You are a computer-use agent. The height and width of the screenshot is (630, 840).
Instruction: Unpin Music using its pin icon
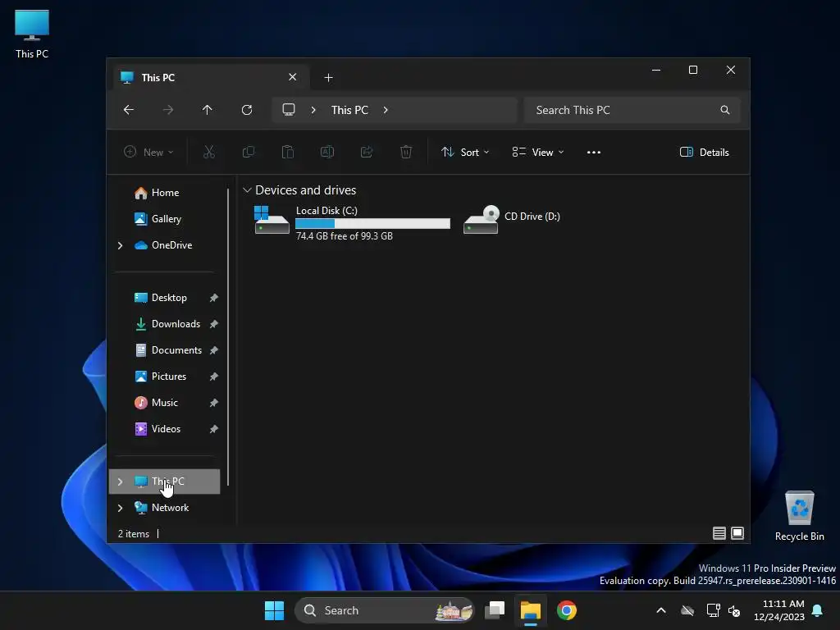point(214,403)
